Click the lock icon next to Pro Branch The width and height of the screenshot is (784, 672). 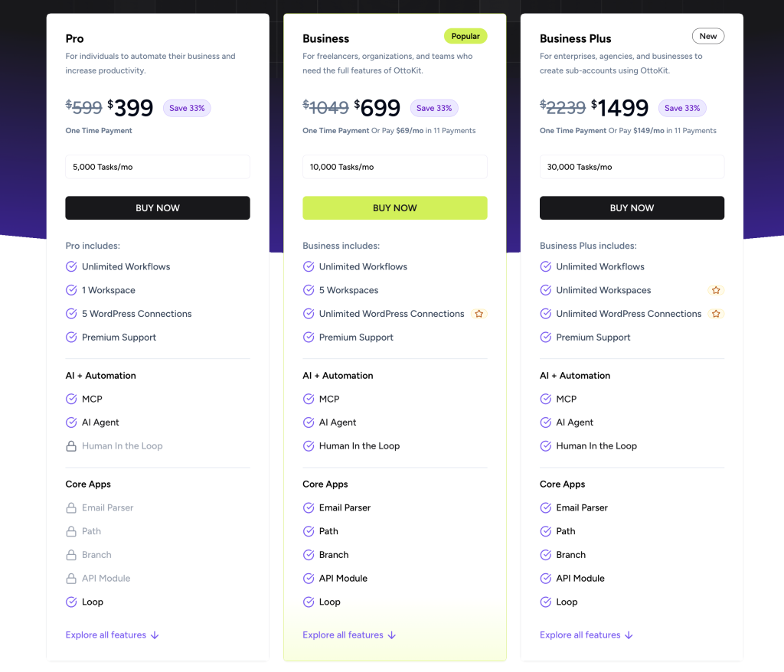point(71,555)
